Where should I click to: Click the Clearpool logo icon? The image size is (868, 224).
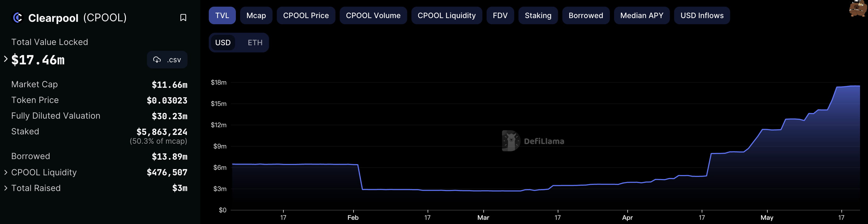coord(18,18)
